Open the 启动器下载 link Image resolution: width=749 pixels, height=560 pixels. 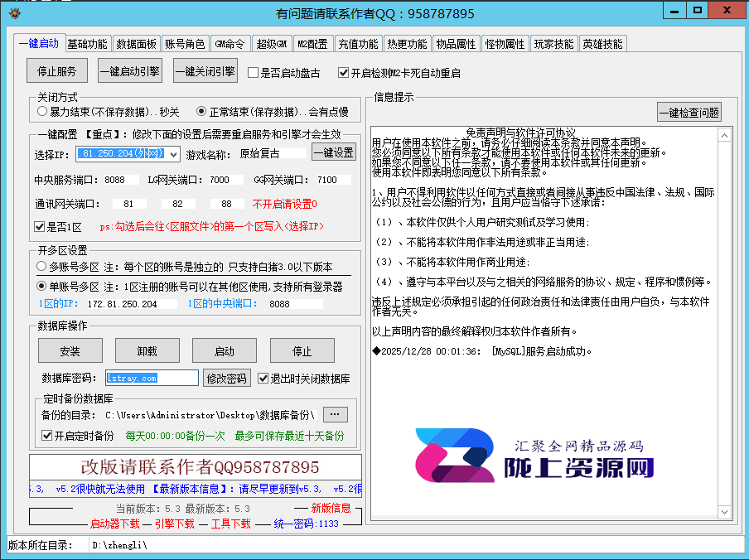[114, 524]
